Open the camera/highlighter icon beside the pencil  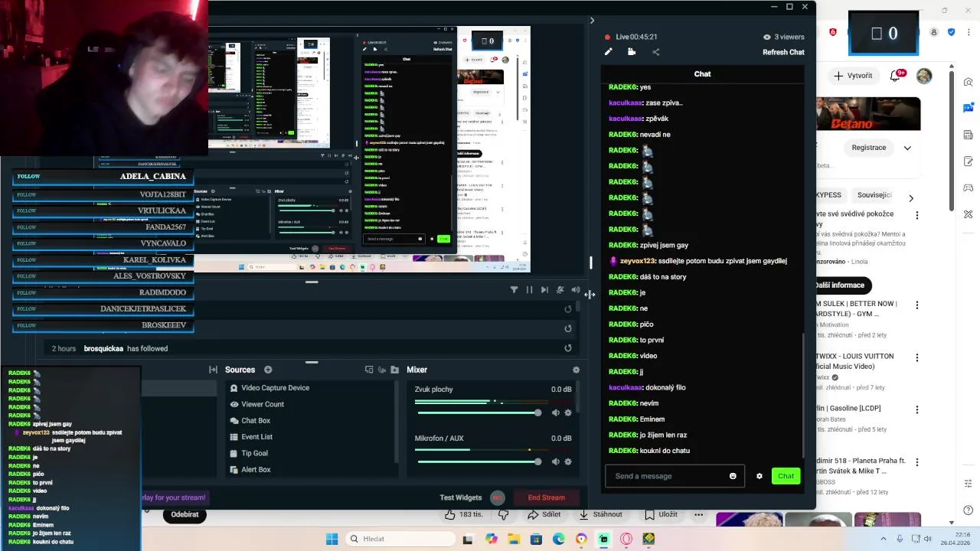(x=632, y=52)
